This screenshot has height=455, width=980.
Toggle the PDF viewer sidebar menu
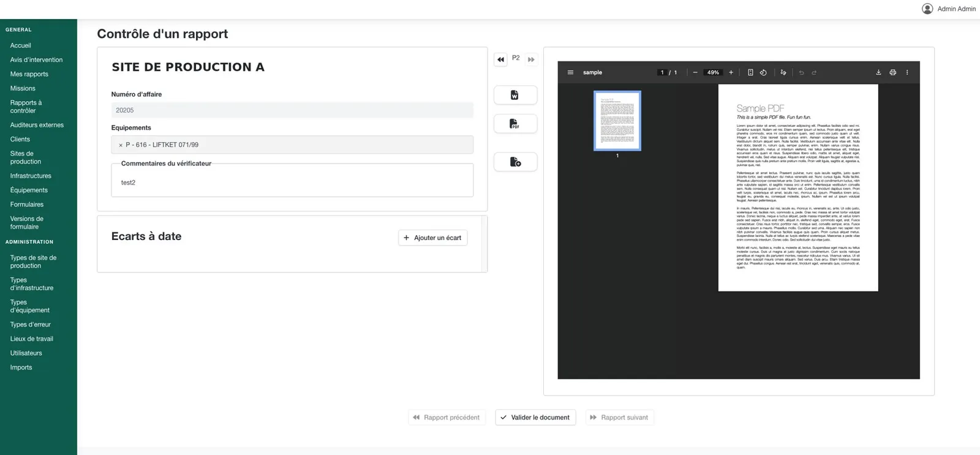pyautogui.click(x=570, y=72)
